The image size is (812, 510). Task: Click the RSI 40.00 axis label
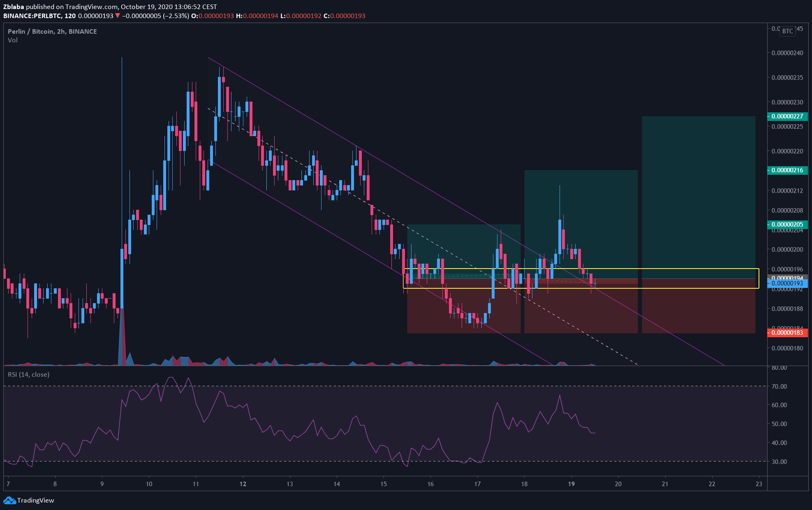[x=779, y=443]
